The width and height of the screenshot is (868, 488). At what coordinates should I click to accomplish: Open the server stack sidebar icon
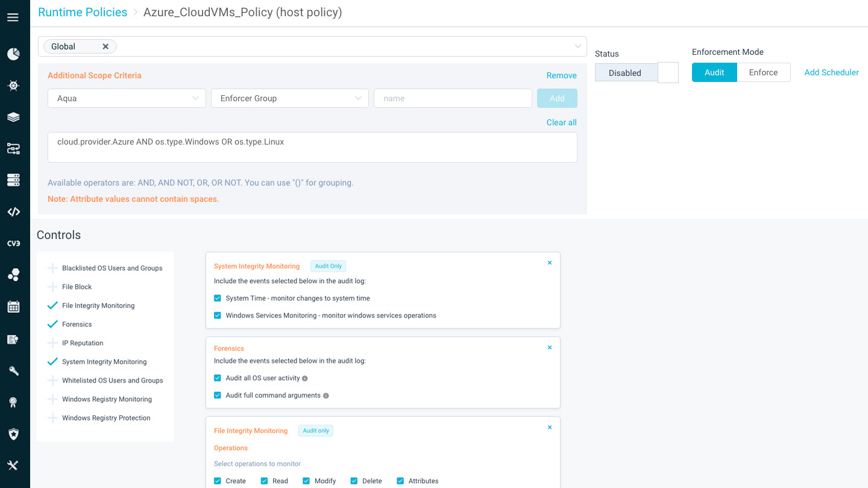[x=13, y=180]
